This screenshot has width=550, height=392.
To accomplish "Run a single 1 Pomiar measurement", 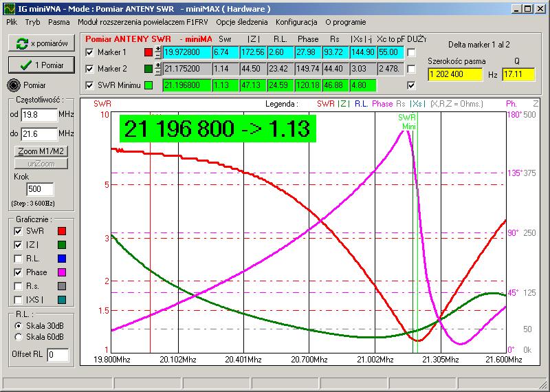I will [40, 65].
